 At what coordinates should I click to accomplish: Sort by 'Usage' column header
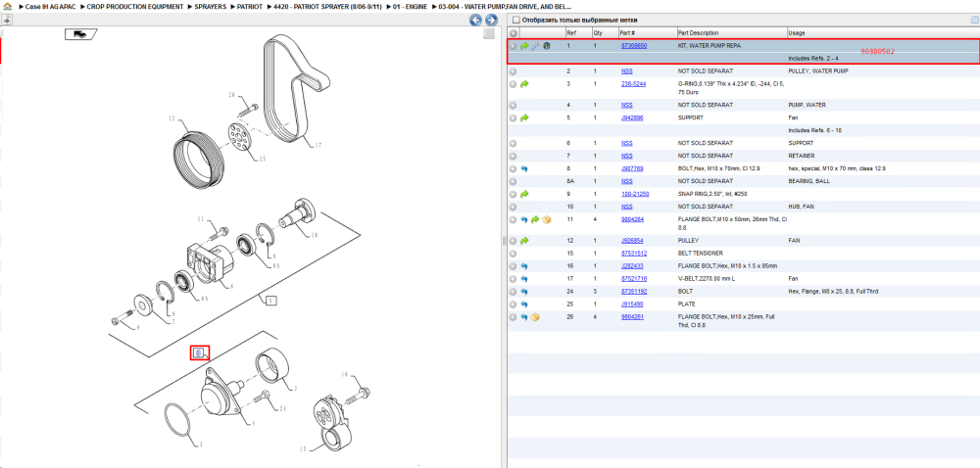[x=796, y=33]
